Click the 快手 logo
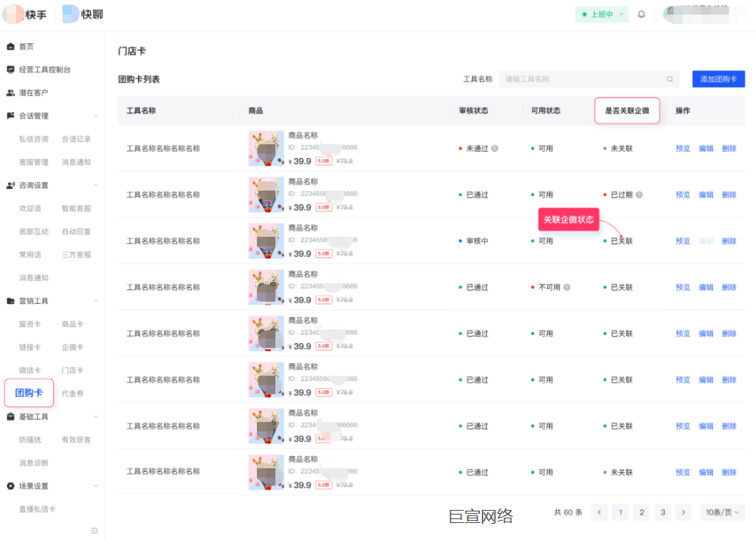Viewport: 756px width, 540px height. pos(24,15)
